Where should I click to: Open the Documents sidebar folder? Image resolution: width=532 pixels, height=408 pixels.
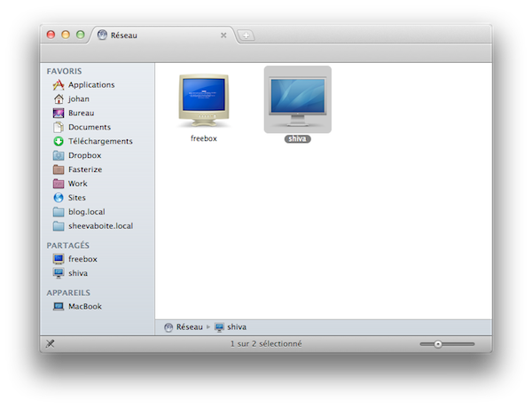[x=89, y=128]
